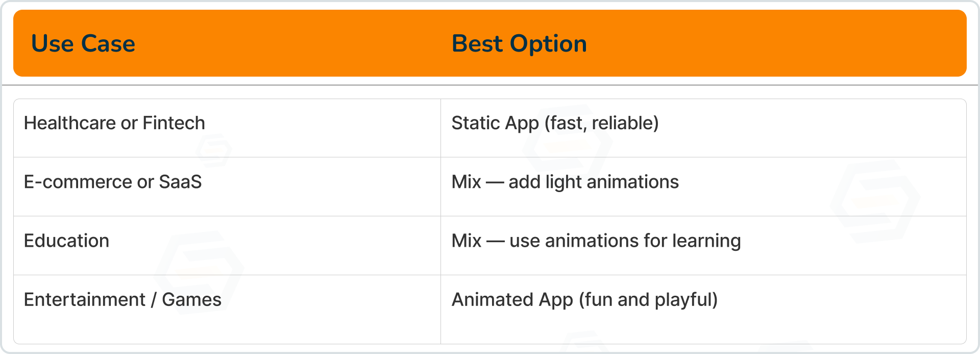
Task: Click the Best Option column header
Action: pos(519,44)
